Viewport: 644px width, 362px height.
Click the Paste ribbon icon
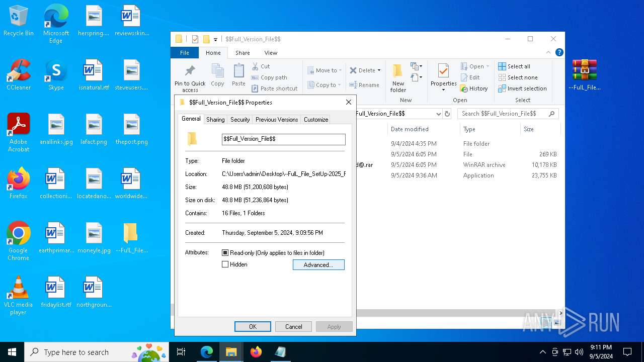(x=238, y=75)
